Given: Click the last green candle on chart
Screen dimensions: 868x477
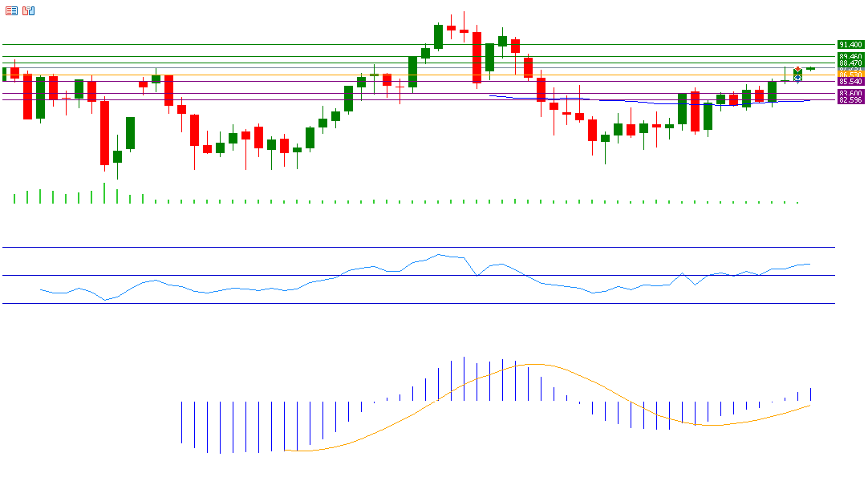Looking at the screenshot, I should point(810,69).
